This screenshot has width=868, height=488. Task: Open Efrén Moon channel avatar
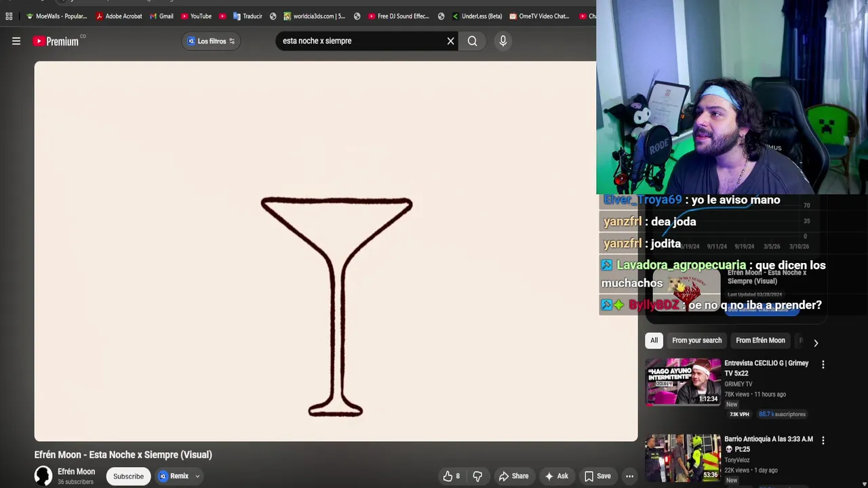coord(43,476)
